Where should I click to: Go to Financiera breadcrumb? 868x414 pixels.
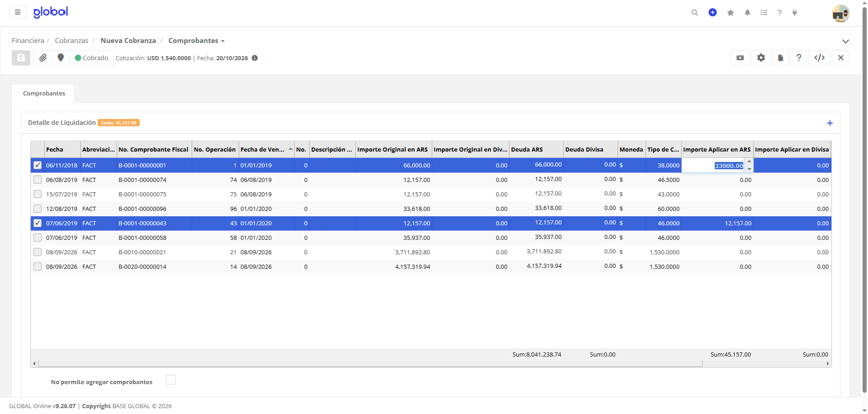pyautogui.click(x=28, y=41)
